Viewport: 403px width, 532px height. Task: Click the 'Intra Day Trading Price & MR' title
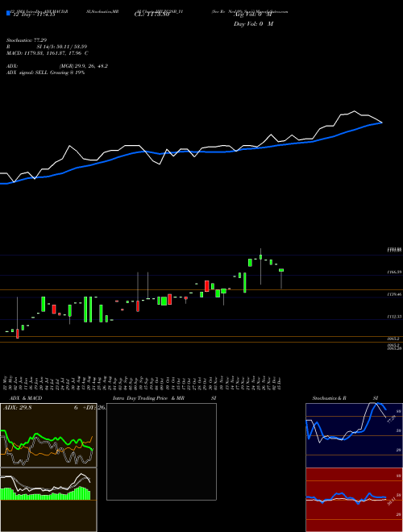[x=147, y=398]
